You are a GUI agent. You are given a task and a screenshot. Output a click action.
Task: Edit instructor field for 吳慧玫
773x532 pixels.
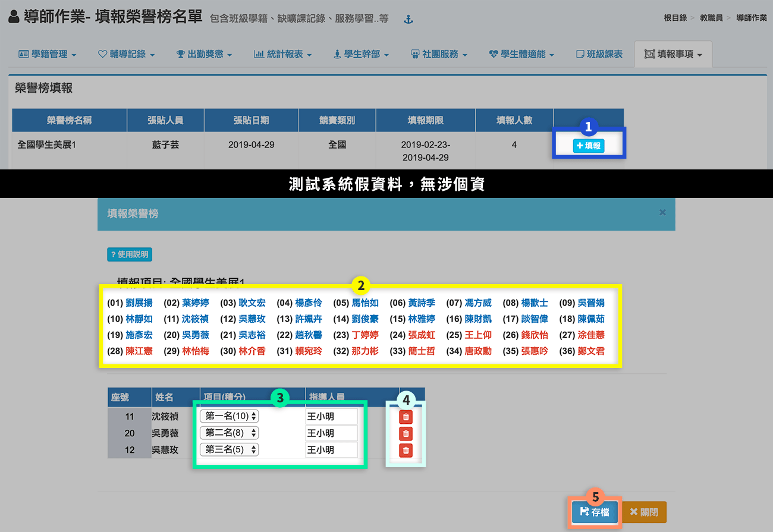pyautogui.click(x=331, y=449)
